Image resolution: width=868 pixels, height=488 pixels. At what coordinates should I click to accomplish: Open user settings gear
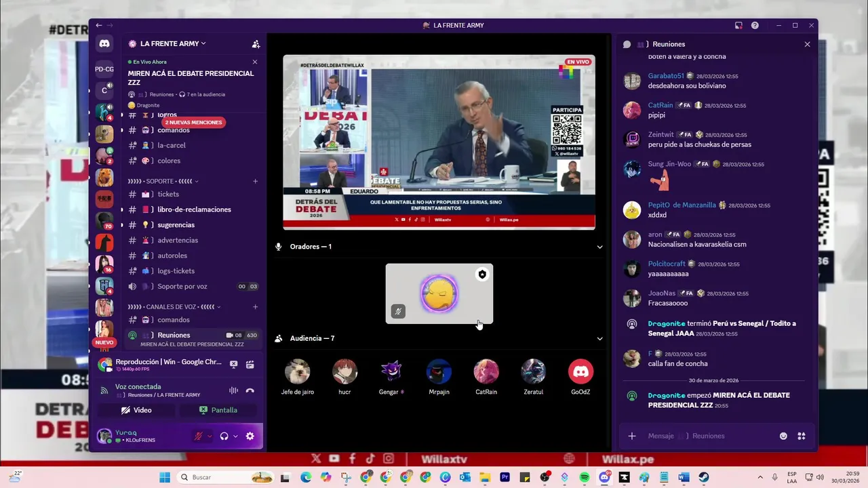pos(250,436)
